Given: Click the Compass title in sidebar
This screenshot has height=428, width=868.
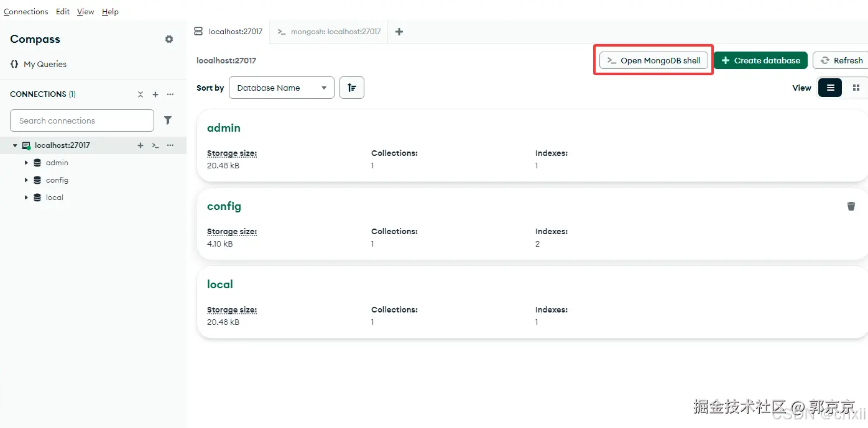Looking at the screenshot, I should (35, 39).
